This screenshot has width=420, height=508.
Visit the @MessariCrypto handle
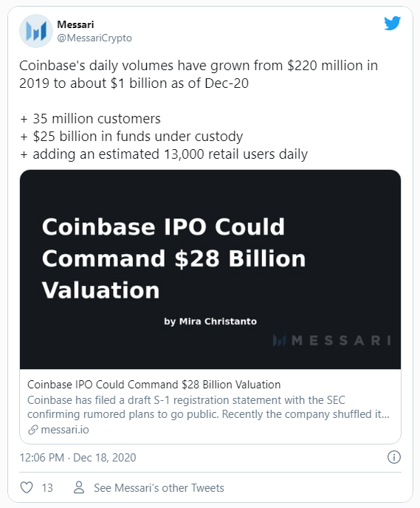tap(94, 38)
